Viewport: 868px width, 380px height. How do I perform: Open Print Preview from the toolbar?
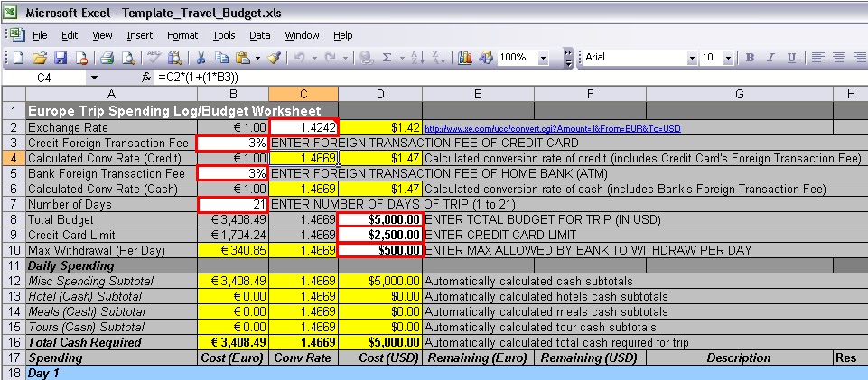pyautogui.click(x=128, y=58)
